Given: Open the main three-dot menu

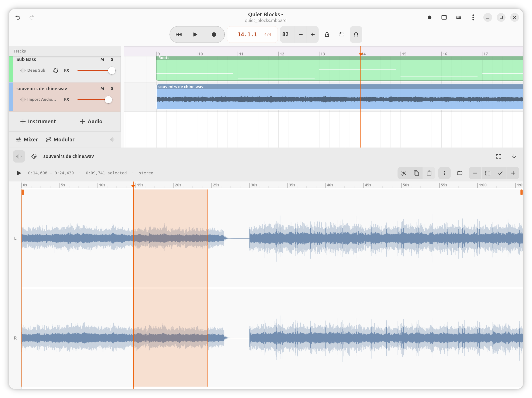Looking at the screenshot, I should 473,17.
